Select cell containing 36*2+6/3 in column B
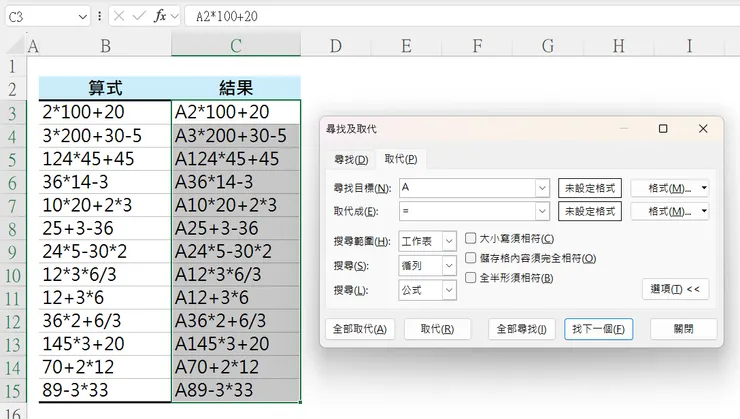 pyautogui.click(x=105, y=321)
